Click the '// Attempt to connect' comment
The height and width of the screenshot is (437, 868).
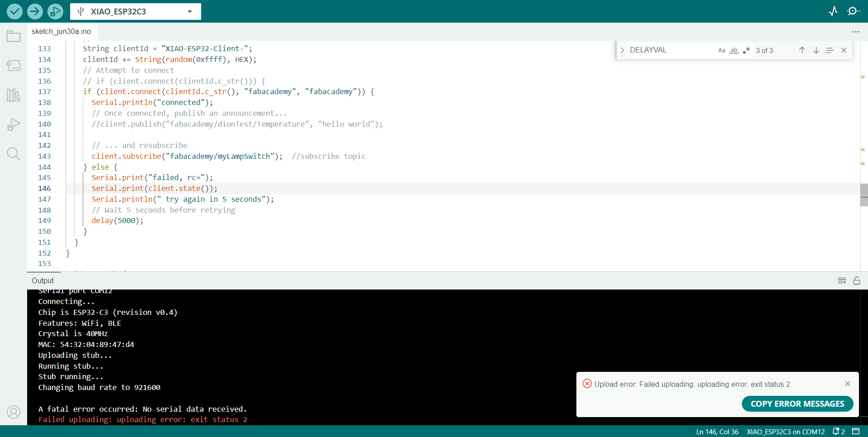[x=128, y=70]
